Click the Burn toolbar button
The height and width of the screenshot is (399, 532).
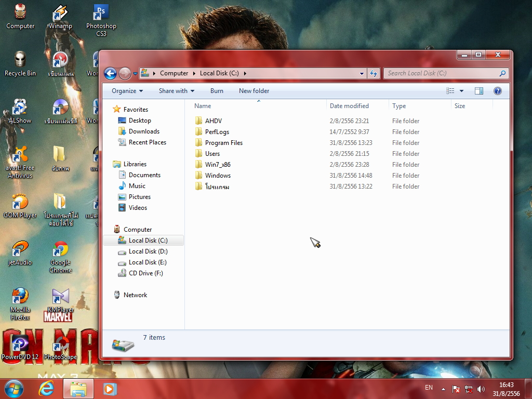point(217,91)
